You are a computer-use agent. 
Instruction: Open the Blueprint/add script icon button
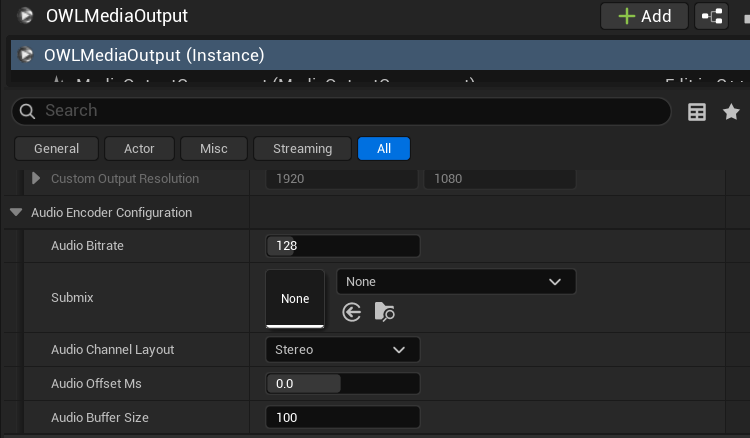point(712,16)
